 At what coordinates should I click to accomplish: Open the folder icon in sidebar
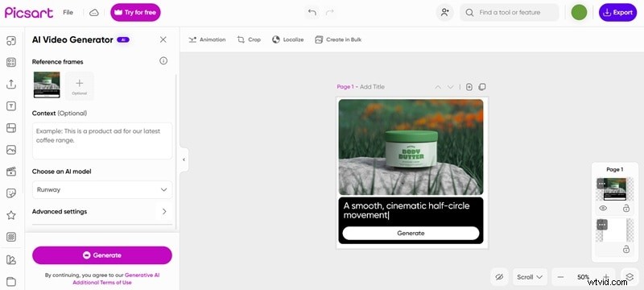[11, 281]
